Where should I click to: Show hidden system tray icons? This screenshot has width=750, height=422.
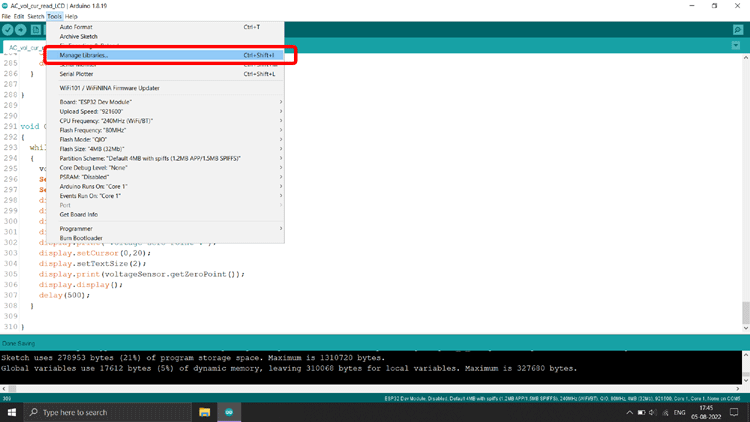629,412
